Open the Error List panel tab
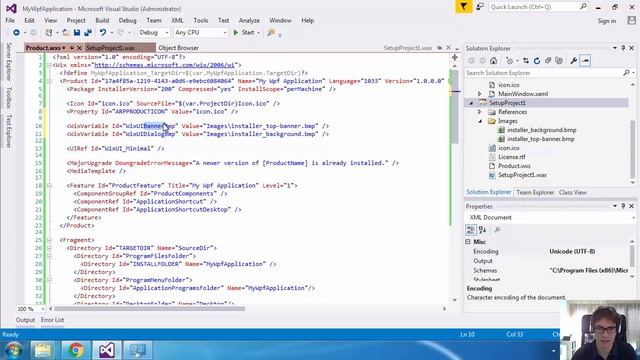The height and width of the screenshot is (360, 640). click(52, 320)
